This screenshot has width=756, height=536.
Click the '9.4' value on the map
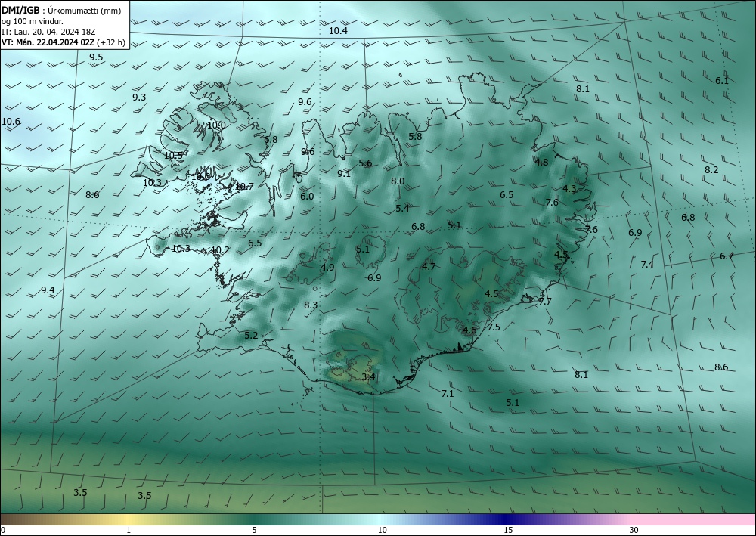pos(48,290)
